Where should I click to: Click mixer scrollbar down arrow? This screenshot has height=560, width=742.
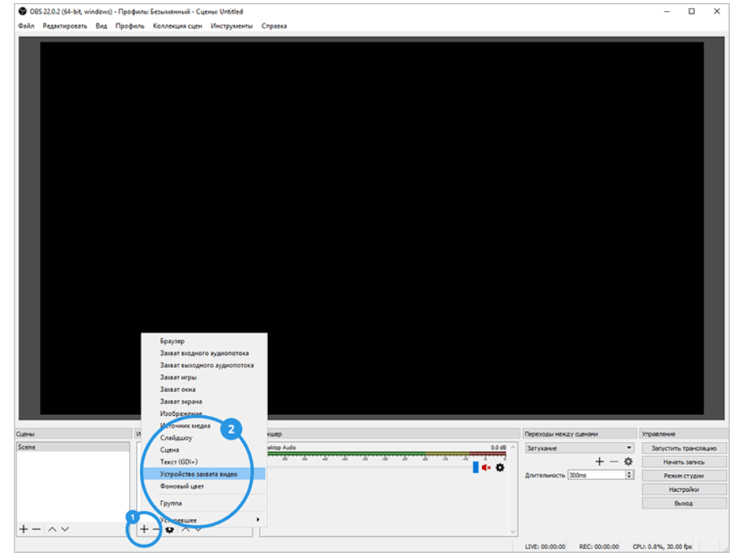click(512, 532)
